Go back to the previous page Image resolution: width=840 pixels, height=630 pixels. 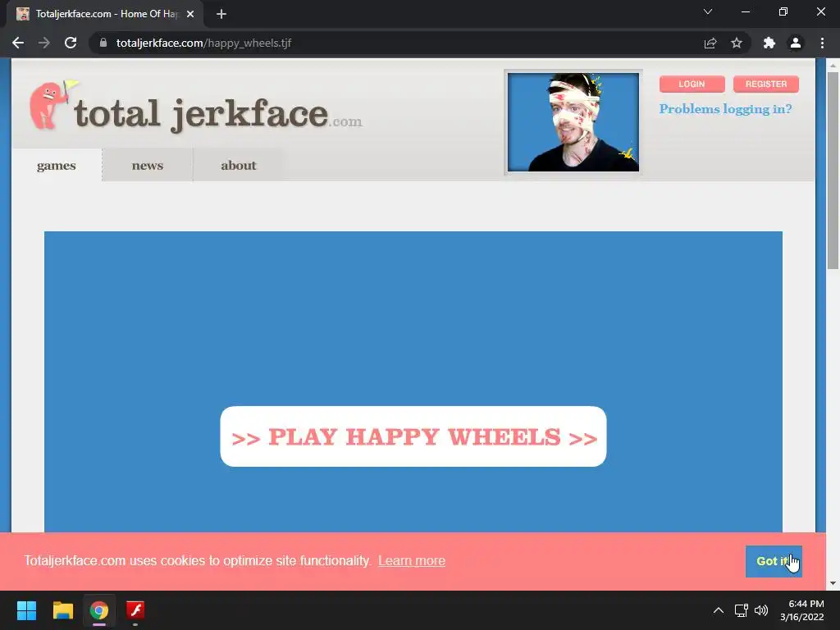click(18, 43)
